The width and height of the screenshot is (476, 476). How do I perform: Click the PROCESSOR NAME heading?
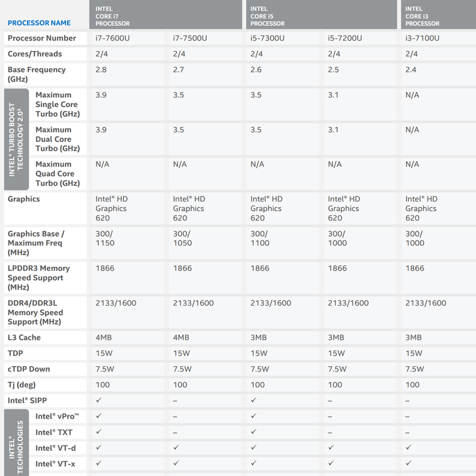coord(39,23)
